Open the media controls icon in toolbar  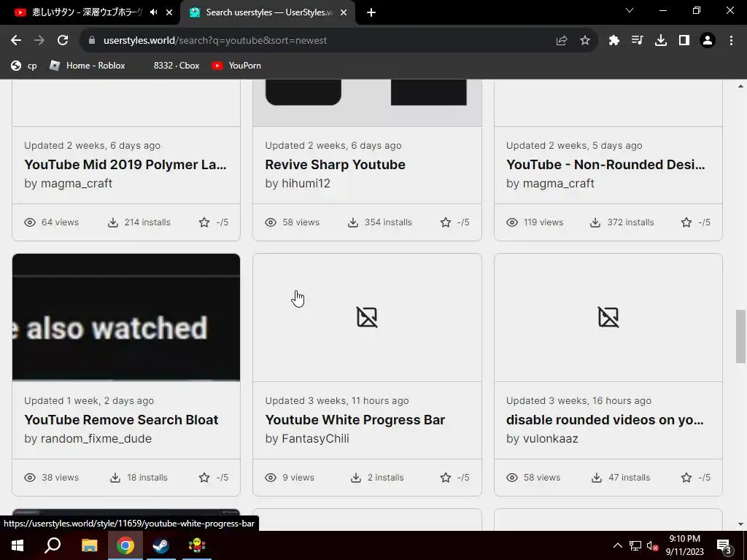point(637,41)
